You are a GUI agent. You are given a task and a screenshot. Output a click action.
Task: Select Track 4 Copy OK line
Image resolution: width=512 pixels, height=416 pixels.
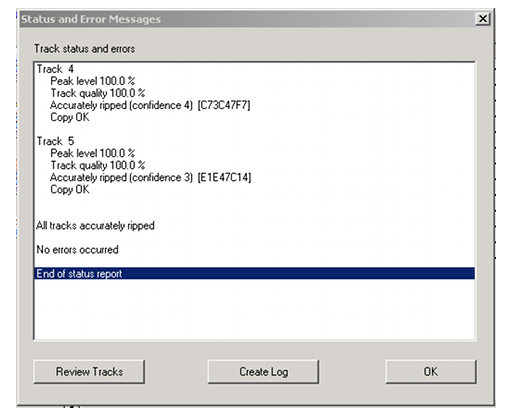70,117
